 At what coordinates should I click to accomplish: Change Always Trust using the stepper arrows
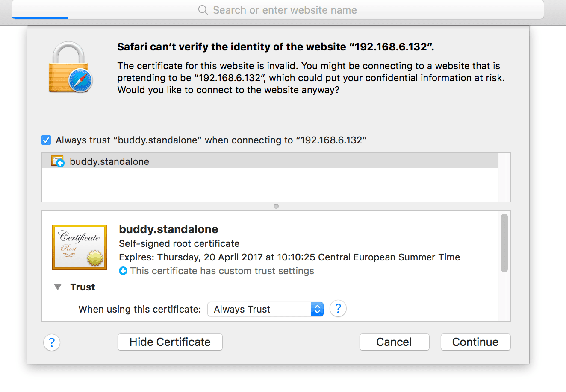click(317, 309)
